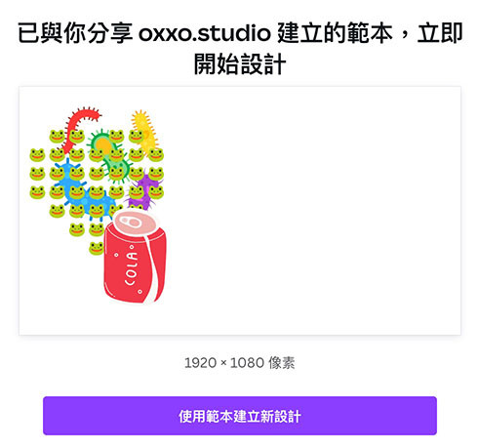The height and width of the screenshot is (448, 478).
Task: Select the red caterpillar-shaped germ graphic
Action: click(81, 129)
